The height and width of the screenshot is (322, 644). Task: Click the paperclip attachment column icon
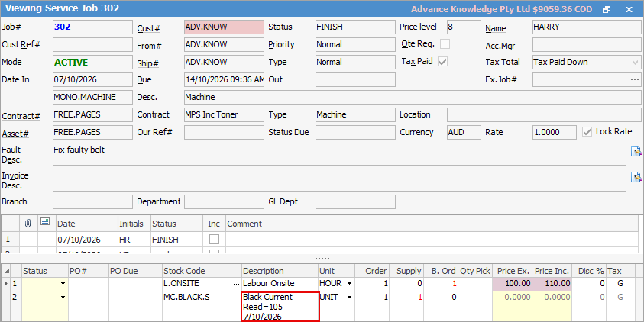(x=28, y=223)
